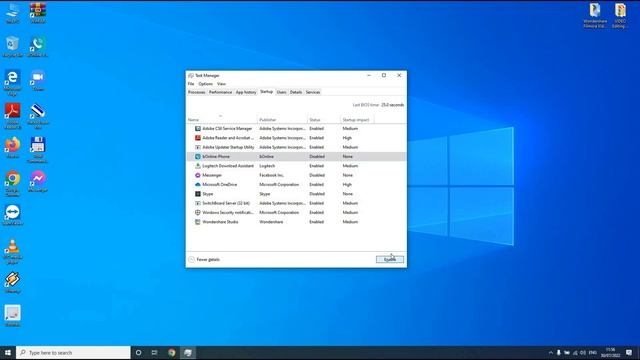Open the Recycle Bin desktop icon

point(13,46)
